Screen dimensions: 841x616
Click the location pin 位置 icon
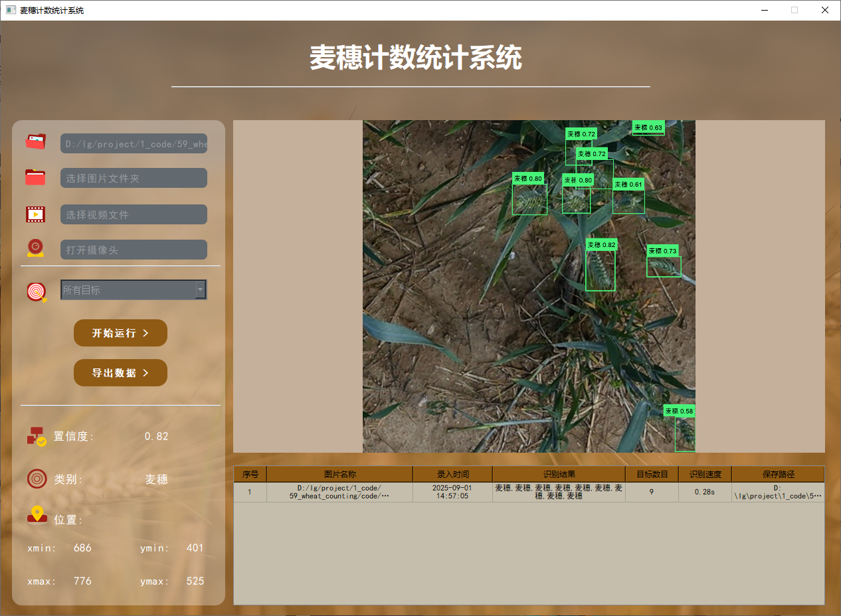point(37,514)
